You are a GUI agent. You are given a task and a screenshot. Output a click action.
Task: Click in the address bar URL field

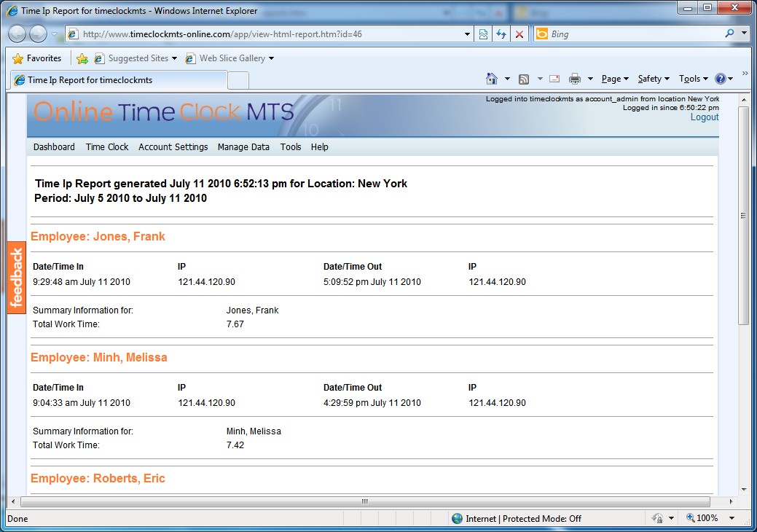(269, 34)
